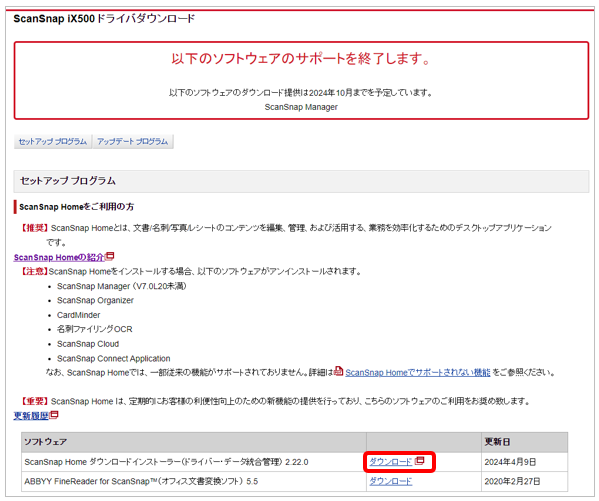Open the ScanSnap Homeの紹介 link

click(59, 257)
